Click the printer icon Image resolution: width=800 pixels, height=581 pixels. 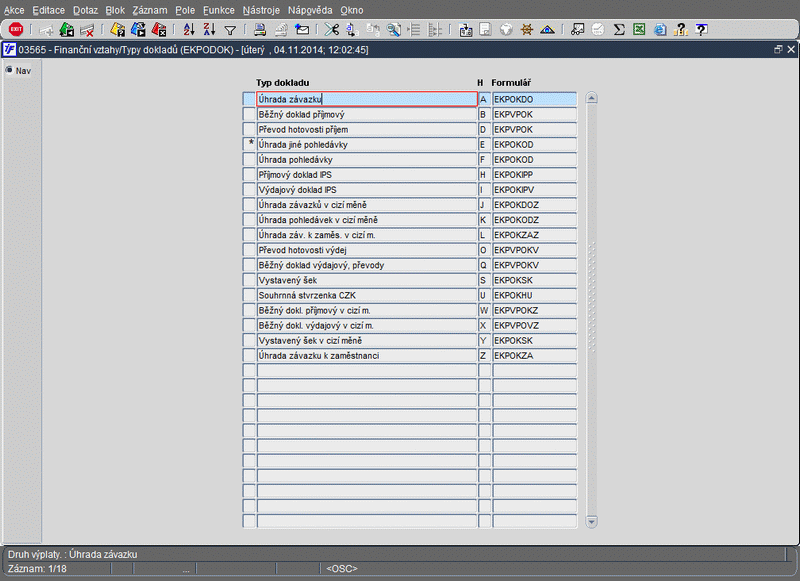click(260, 30)
